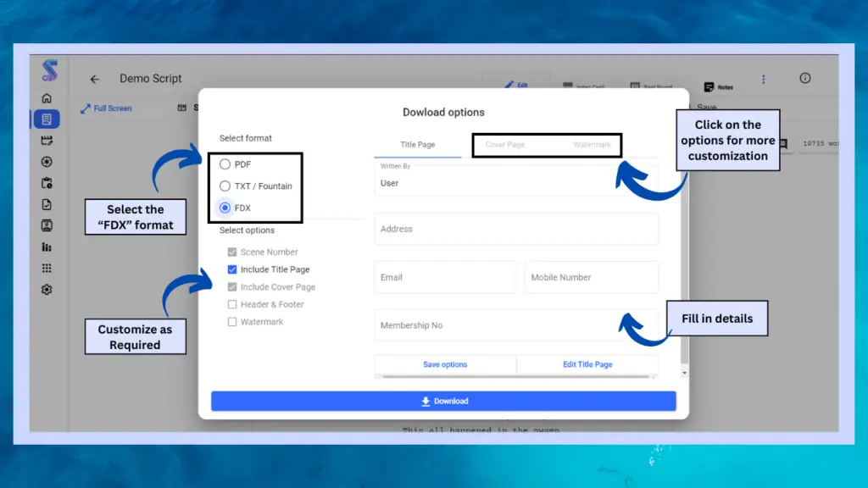Screen dimensions: 868x488
Task: Click the dialog horizontal scrollbar
Action: click(516, 377)
